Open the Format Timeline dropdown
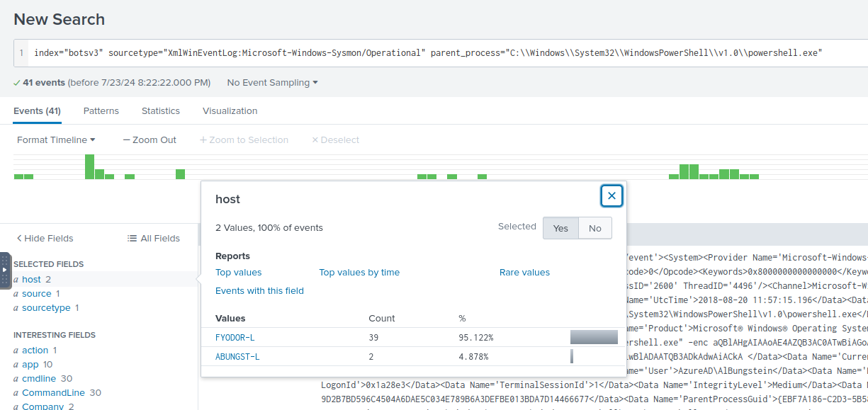Screen dimensions: 868x410 tap(56, 140)
